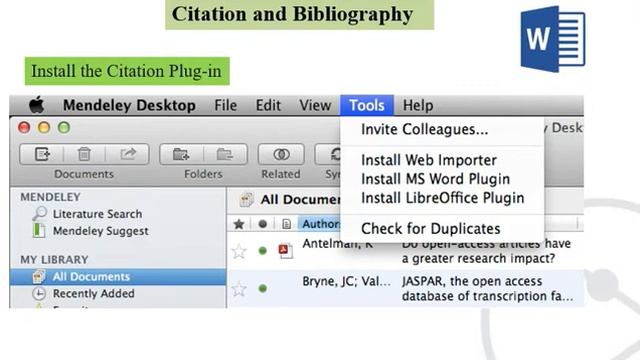Click the document type column header icon
The width and height of the screenshot is (640, 360).
tap(287, 224)
